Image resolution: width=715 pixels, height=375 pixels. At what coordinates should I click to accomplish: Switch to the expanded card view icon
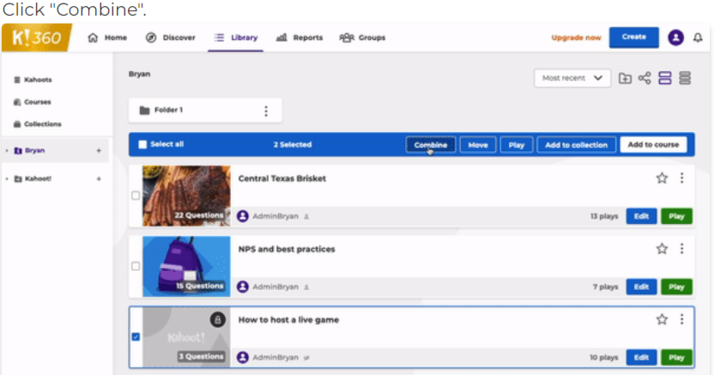[x=665, y=78]
